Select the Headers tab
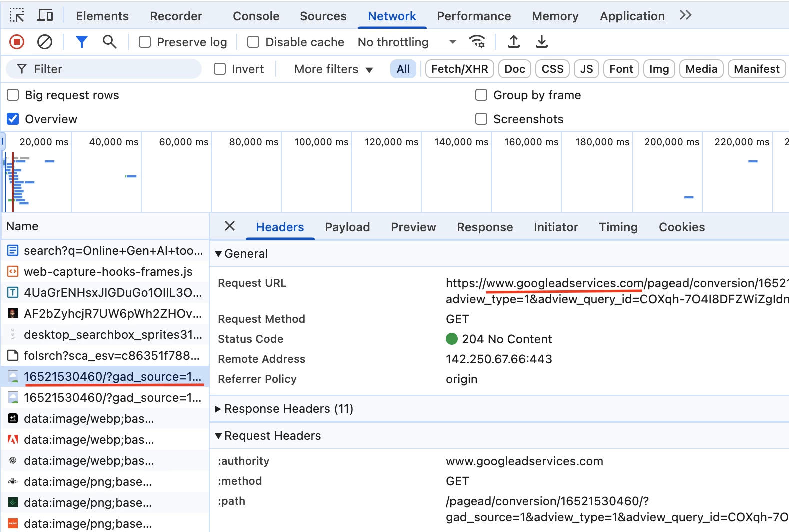 pos(280,227)
